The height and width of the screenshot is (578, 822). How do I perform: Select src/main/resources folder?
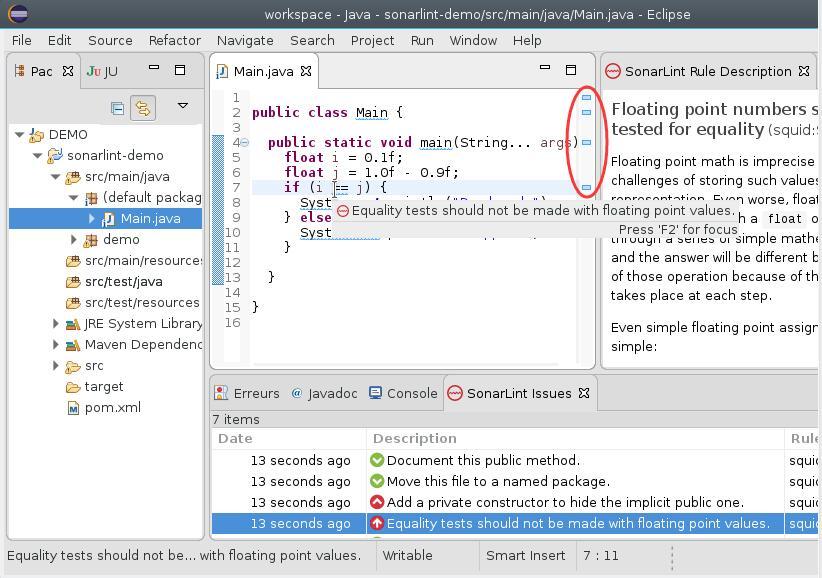coord(144,260)
